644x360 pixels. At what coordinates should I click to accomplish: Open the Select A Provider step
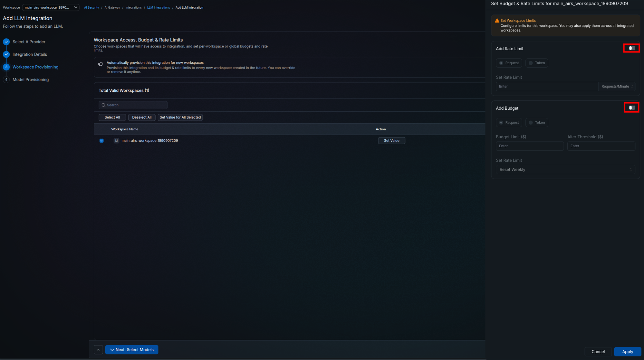[x=29, y=42]
